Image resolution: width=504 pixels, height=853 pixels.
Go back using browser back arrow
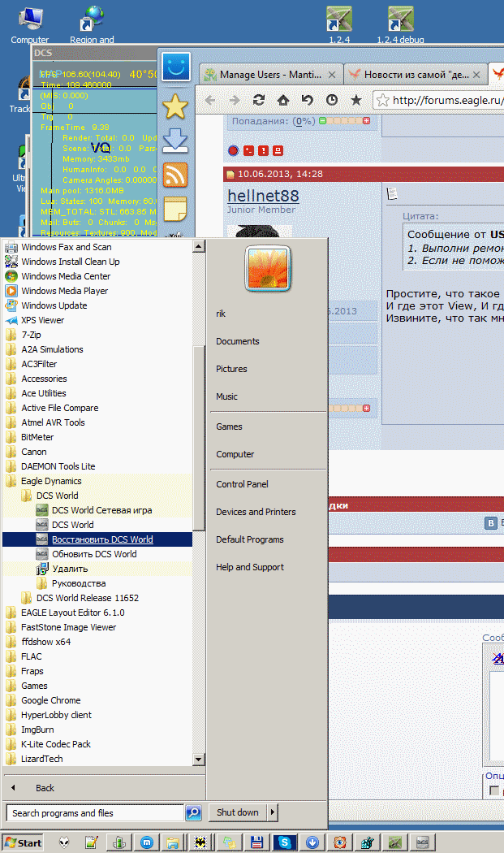coord(210,100)
